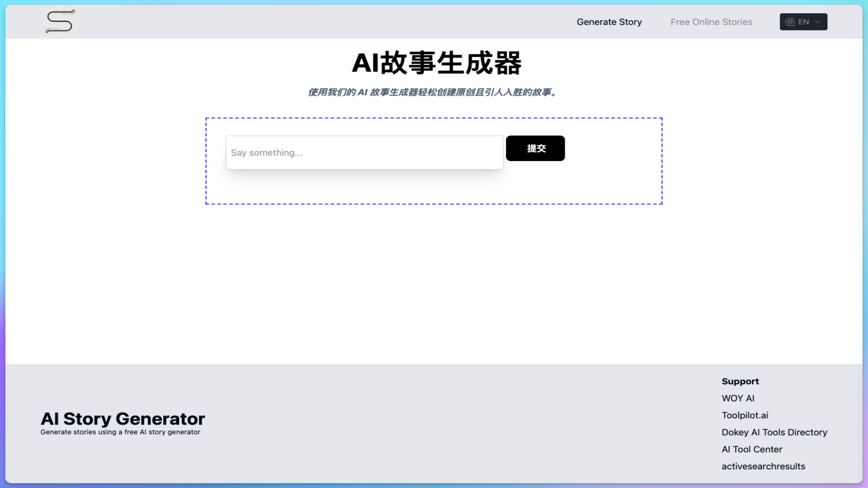Click the AI故事生成器 page heading
This screenshot has width=868, height=488.
tap(437, 63)
